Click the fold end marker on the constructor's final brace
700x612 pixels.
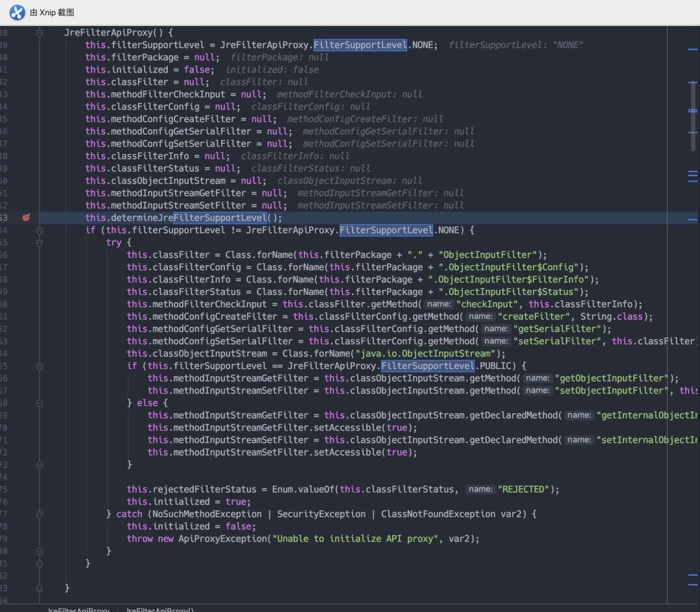click(40, 589)
